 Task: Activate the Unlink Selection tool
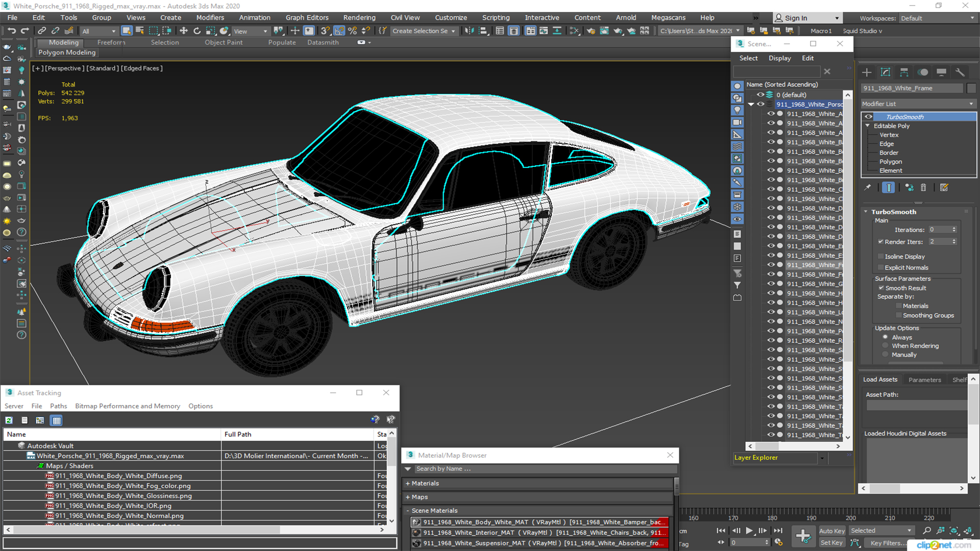[x=55, y=31]
